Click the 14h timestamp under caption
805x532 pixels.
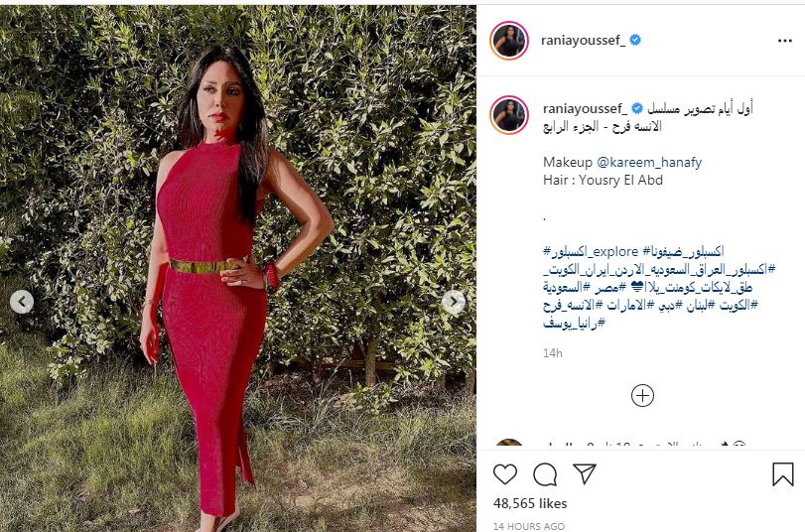pyautogui.click(x=553, y=353)
